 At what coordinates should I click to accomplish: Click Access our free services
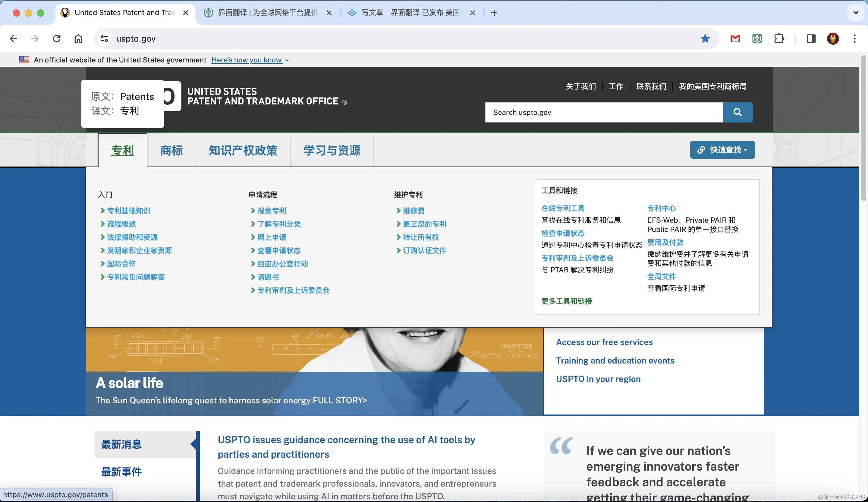604,342
